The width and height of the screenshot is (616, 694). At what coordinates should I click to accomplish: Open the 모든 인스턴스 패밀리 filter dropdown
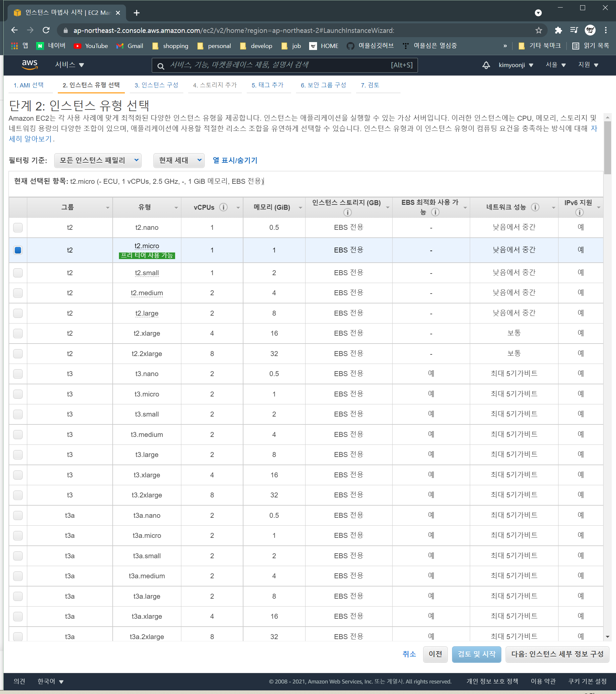pos(98,160)
